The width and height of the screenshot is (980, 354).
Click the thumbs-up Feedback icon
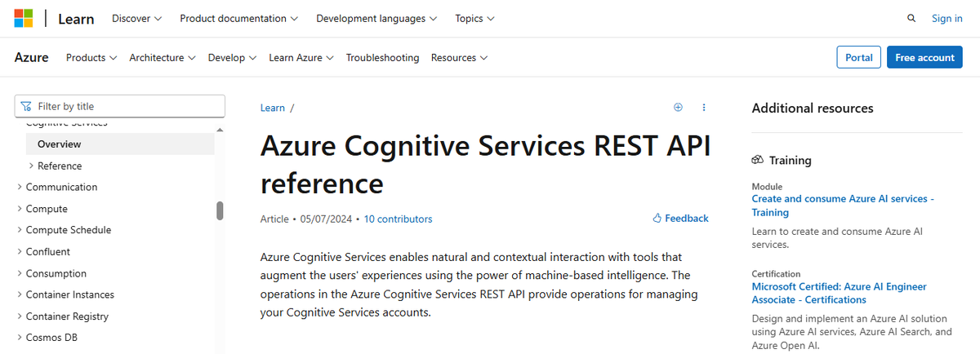point(657,219)
